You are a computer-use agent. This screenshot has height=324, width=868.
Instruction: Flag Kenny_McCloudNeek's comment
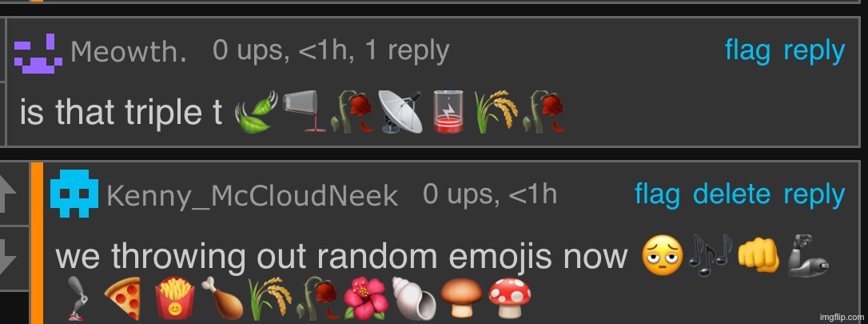[657, 194]
